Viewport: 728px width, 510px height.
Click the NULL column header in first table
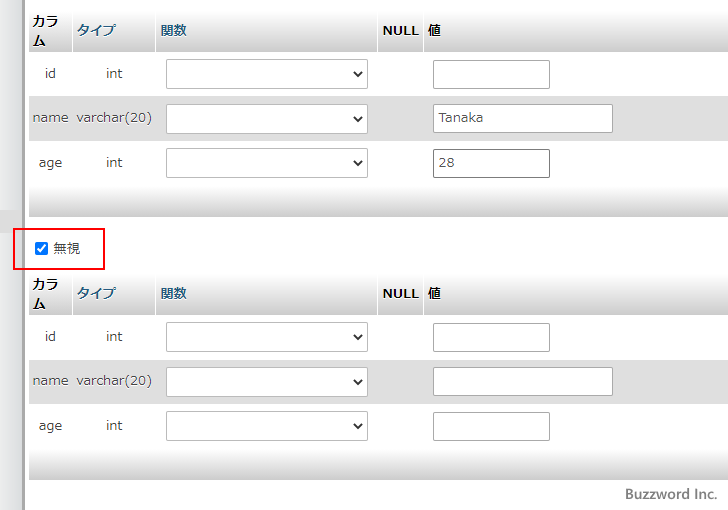[x=400, y=30]
